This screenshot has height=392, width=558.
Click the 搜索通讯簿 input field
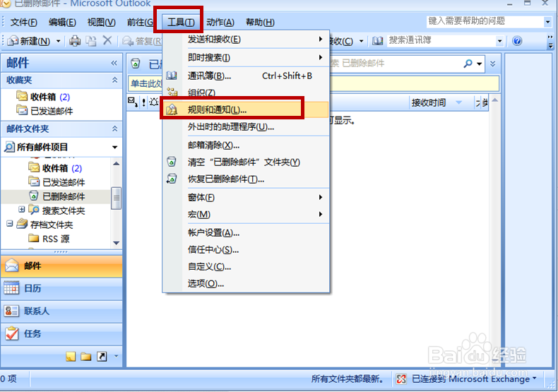[x=441, y=41]
